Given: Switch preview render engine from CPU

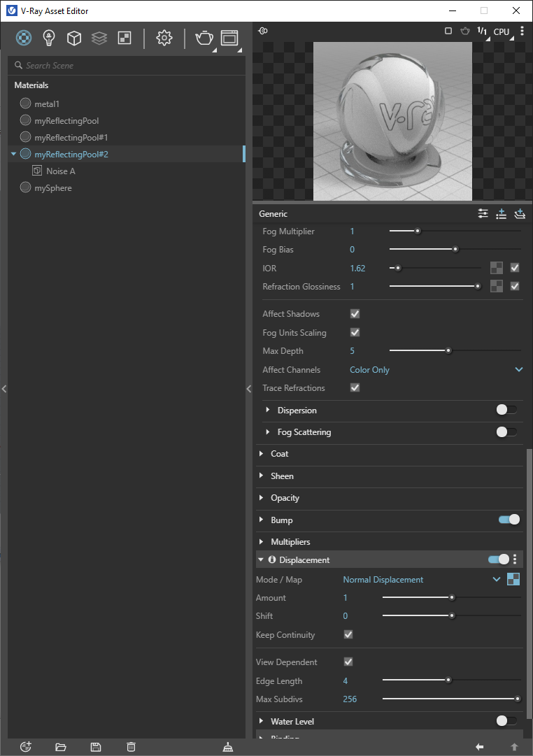Looking at the screenshot, I should [502, 32].
